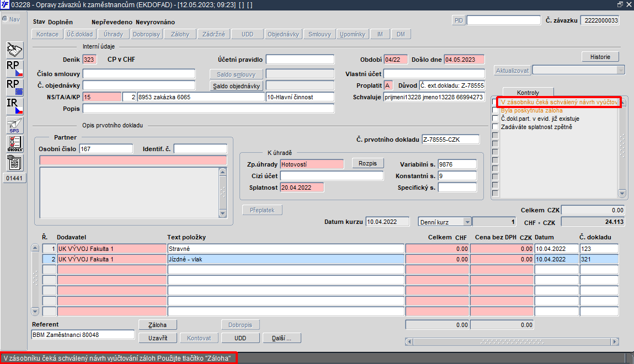Check 'Byla poskytnuta záloha' checkbox
Viewport: 634px width, 364px height.
coord(496,110)
